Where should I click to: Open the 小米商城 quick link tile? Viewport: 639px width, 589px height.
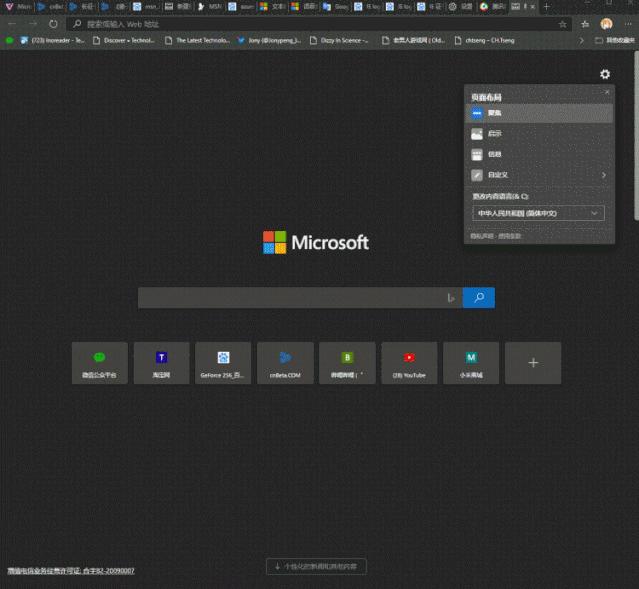(x=471, y=362)
